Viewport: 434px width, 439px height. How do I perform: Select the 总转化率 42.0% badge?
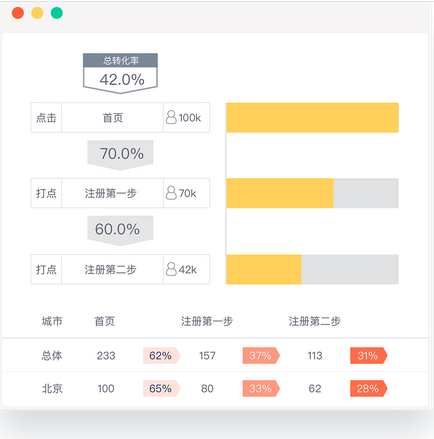tap(120, 73)
